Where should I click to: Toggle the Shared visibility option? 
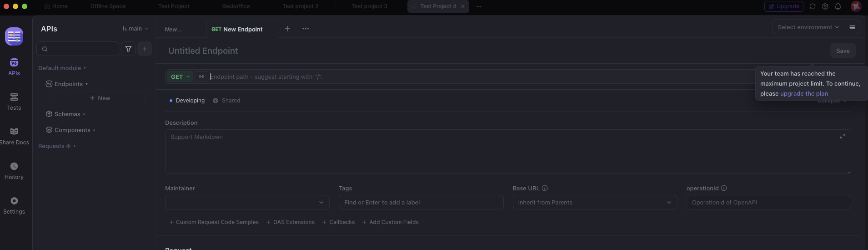click(226, 101)
